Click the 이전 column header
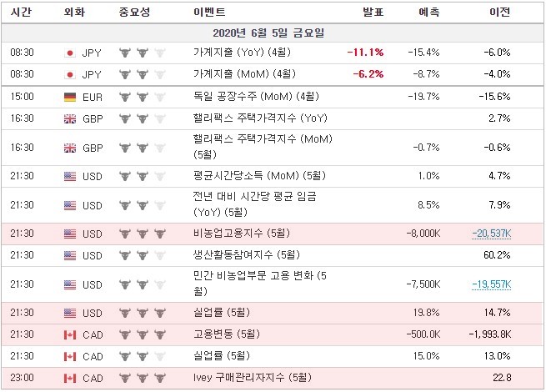546x392 pixels. (500, 13)
